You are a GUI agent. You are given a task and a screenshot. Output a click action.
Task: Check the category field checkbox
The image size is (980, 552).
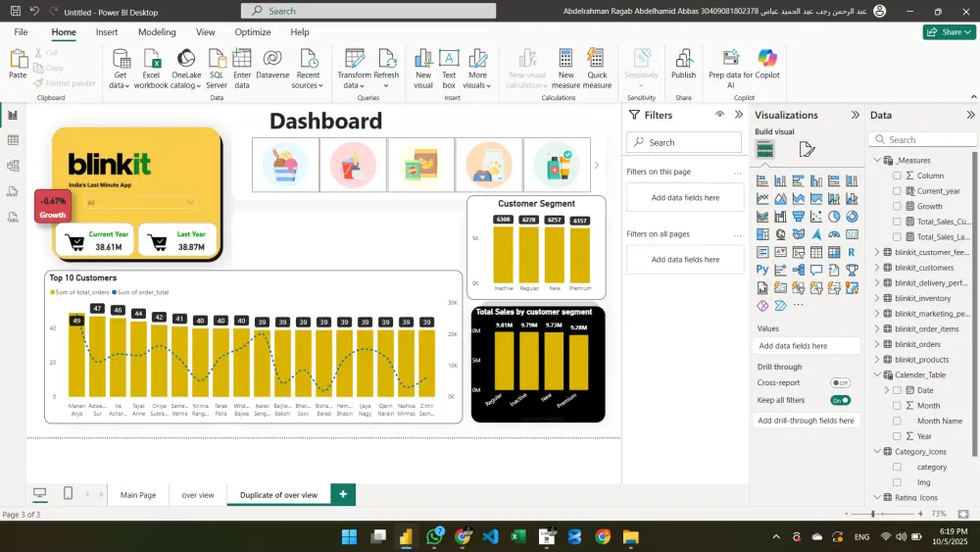click(x=897, y=467)
